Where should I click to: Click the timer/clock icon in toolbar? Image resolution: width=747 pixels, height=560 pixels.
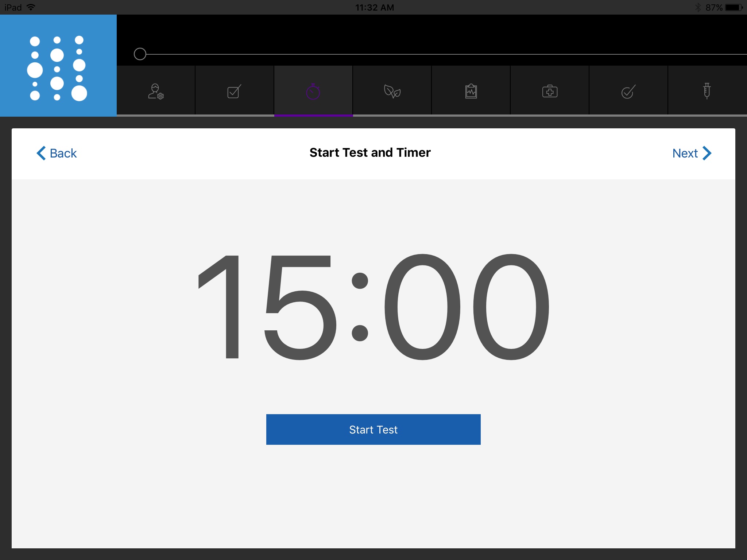tap(314, 91)
